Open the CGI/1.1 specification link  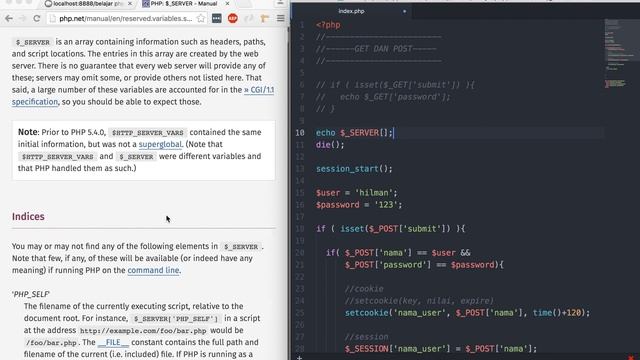[259, 90]
